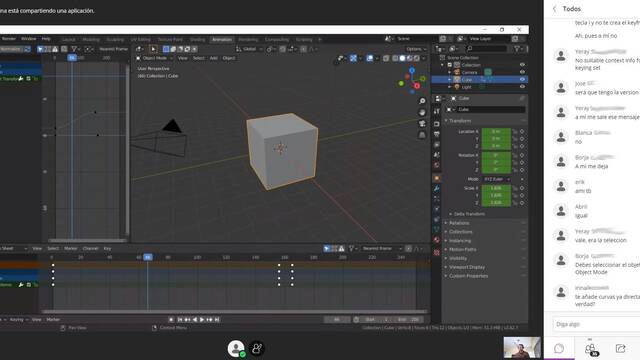Viewport: 640px width, 360px height.
Task: Open the Object Mode dropdown
Action: [155, 58]
